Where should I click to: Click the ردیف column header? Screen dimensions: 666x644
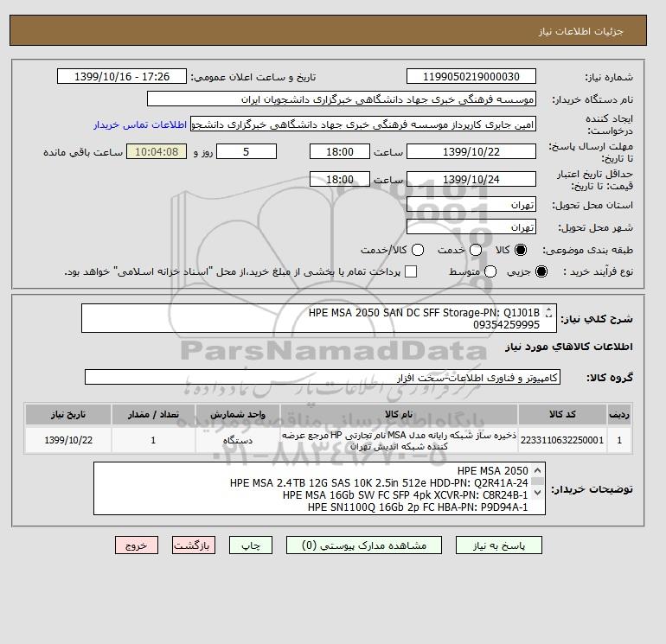(619, 414)
